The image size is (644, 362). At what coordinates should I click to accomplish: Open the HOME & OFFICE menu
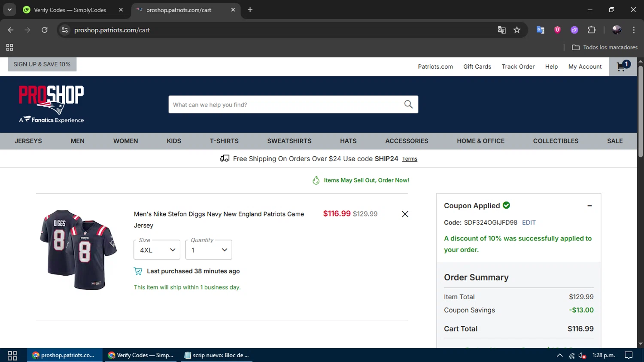(x=481, y=141)
